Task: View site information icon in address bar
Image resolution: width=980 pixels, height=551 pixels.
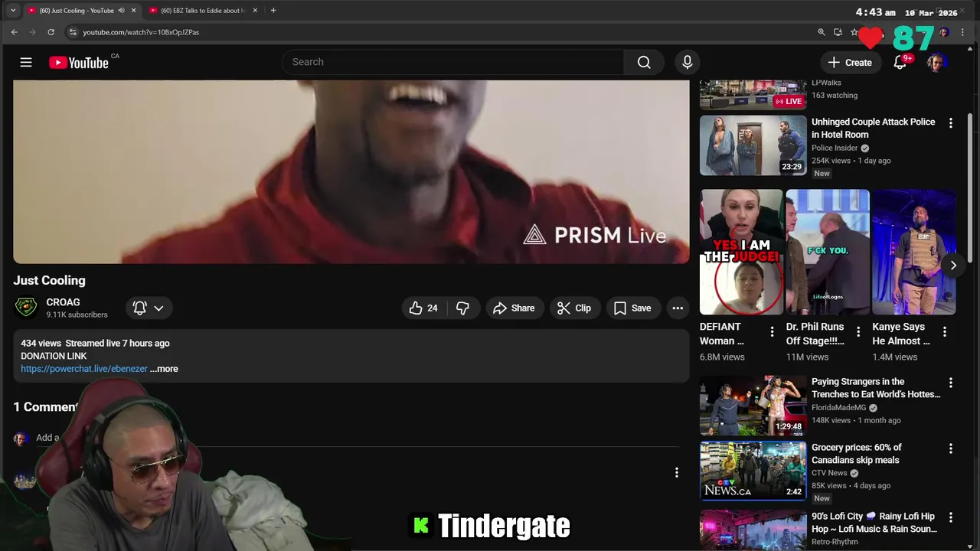Action: click(73, 32)
